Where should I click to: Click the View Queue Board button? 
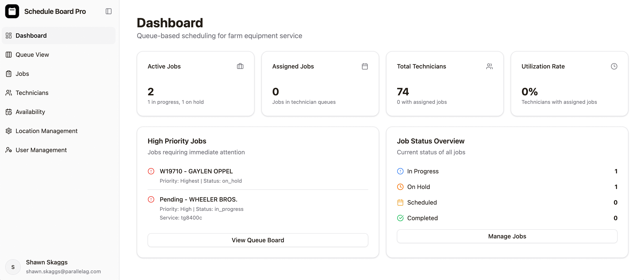[x=258, y=240]
